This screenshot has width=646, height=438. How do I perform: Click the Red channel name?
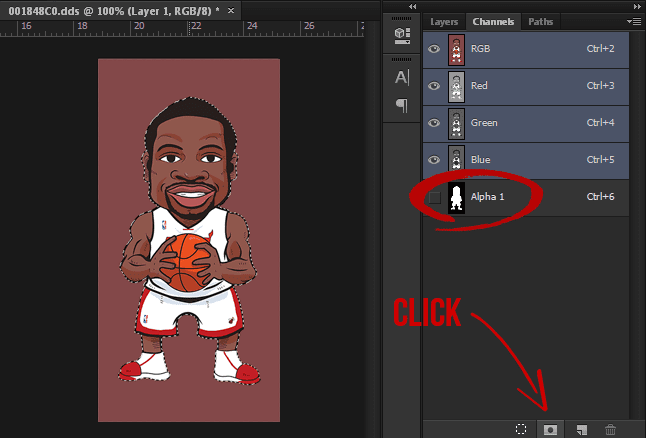pos(479,86)
